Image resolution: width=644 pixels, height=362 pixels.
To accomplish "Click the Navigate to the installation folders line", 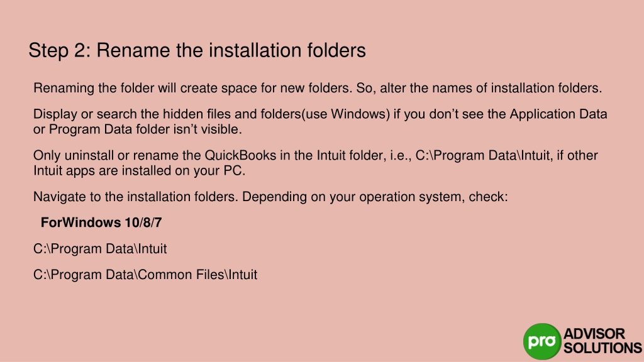I will [x=270, y=197].
